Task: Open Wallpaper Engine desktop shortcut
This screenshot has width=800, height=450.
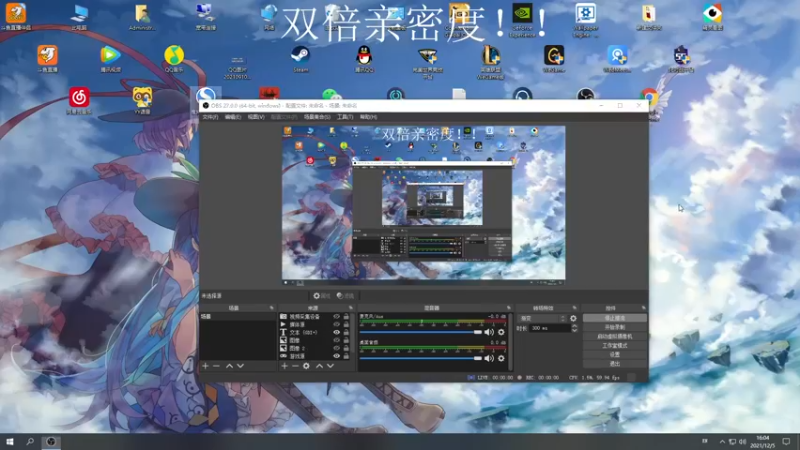Action: click(x=585, y=19)
